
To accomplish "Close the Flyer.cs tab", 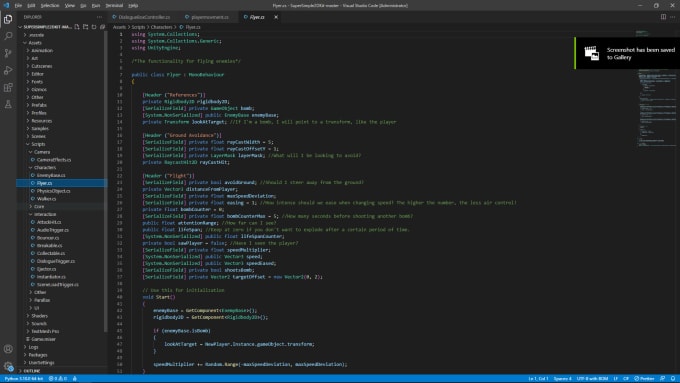I will tap(276, 17).
